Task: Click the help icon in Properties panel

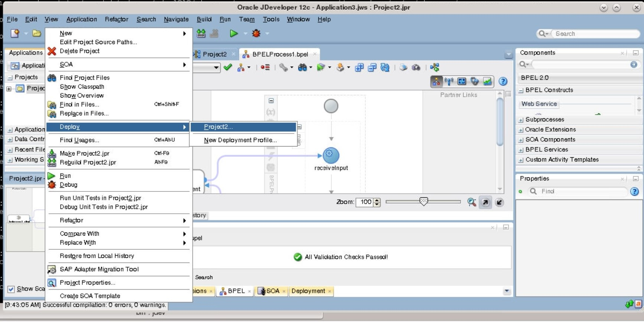Action: click(x=634, y=191)
